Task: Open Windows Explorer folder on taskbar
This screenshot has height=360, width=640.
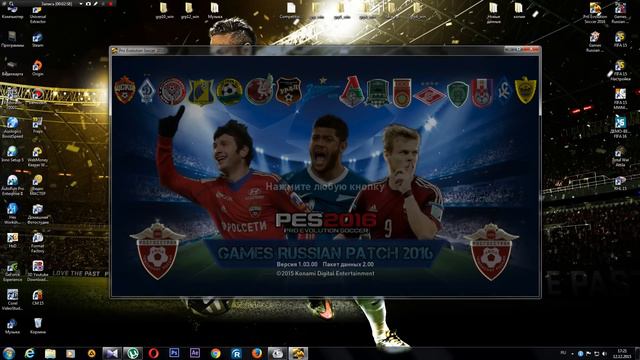Action: click(50, 353)
